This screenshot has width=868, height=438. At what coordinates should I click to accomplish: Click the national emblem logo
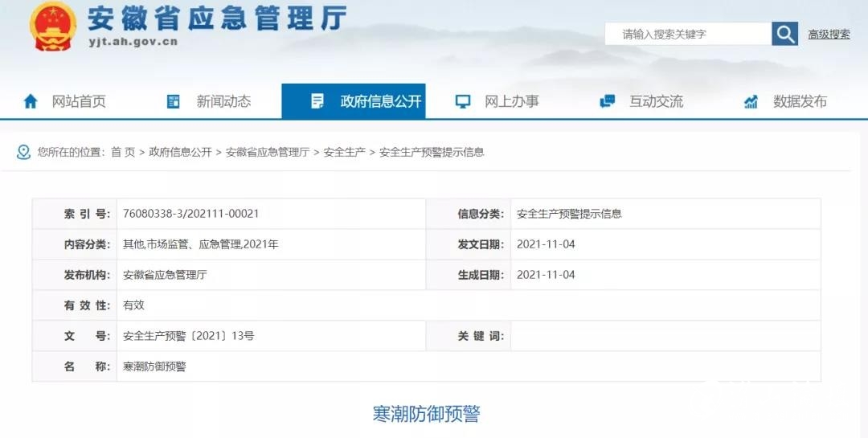(x=53, y=27)
